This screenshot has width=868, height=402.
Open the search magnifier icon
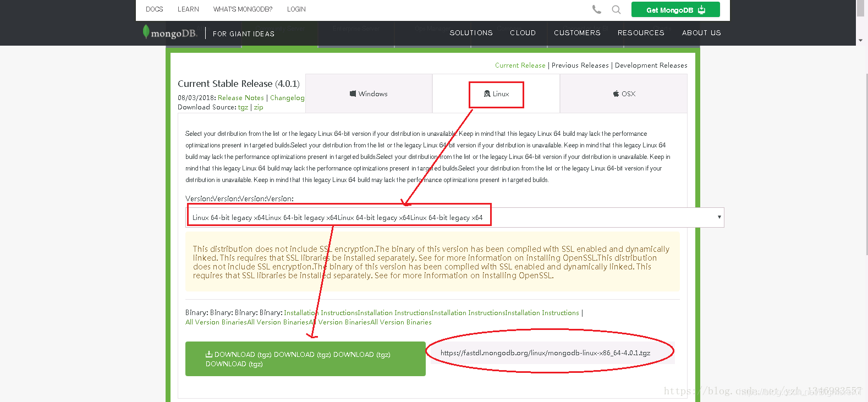coord(616,9)
